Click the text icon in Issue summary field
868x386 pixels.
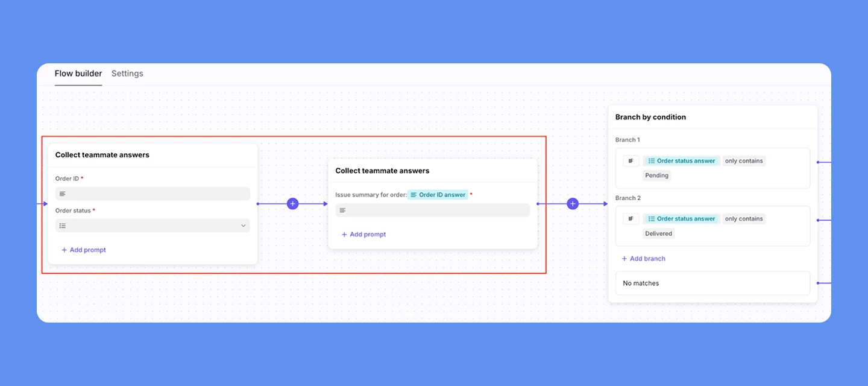(x=342, y=209)
